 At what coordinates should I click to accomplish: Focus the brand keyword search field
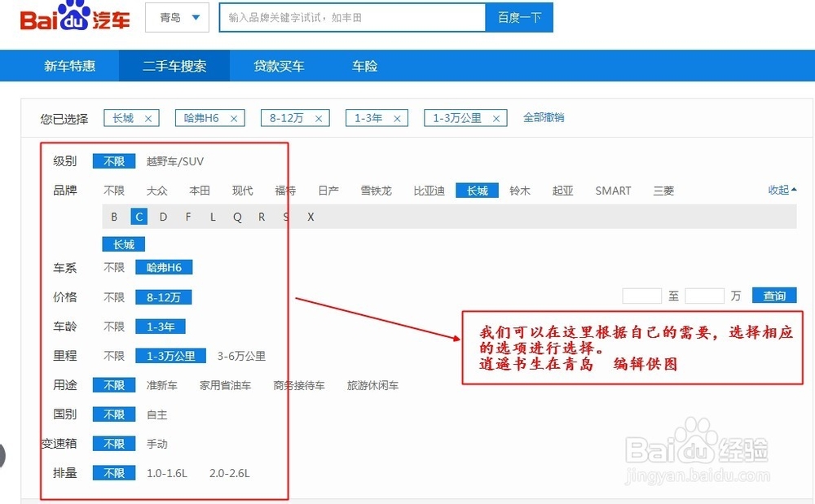click(352, 18)
